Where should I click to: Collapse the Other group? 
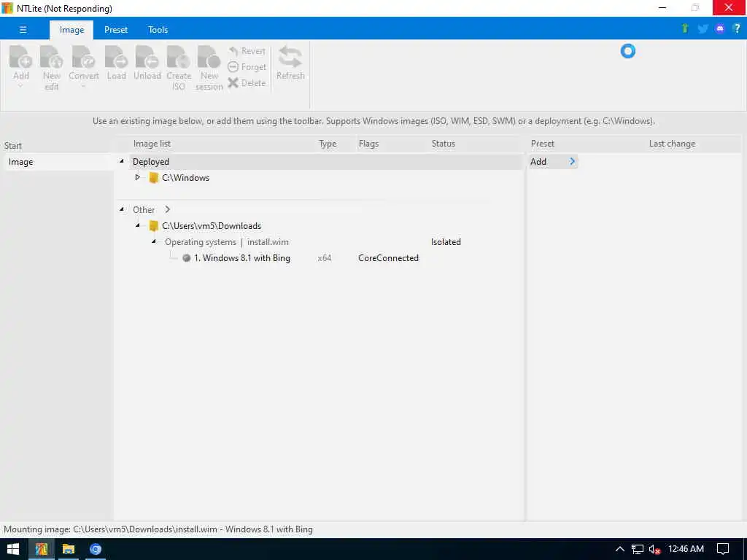tap(122, 209)
